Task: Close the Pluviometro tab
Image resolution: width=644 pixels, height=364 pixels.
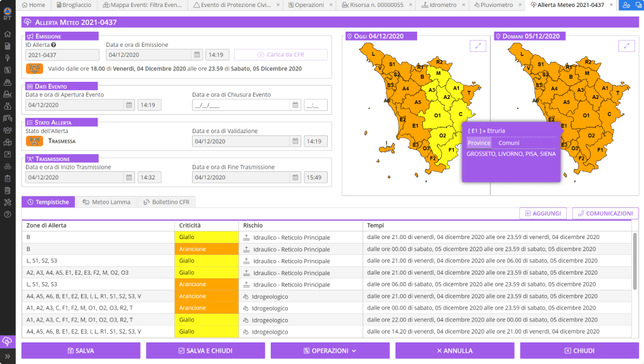Action: 520,5
